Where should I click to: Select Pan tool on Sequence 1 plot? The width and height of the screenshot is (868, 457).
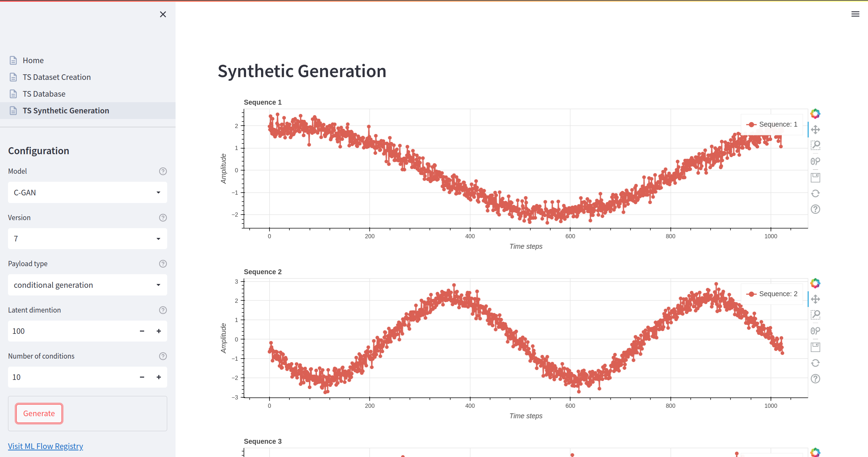[x=815, y=130]
